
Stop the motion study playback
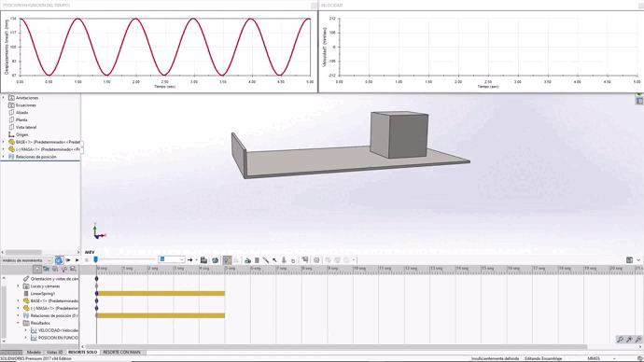coord(87,260)
